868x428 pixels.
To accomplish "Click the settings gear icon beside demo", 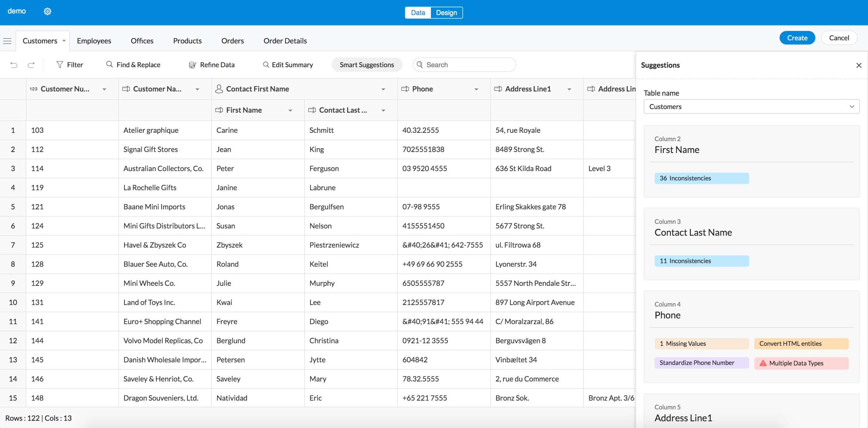I will click(47, 11).
